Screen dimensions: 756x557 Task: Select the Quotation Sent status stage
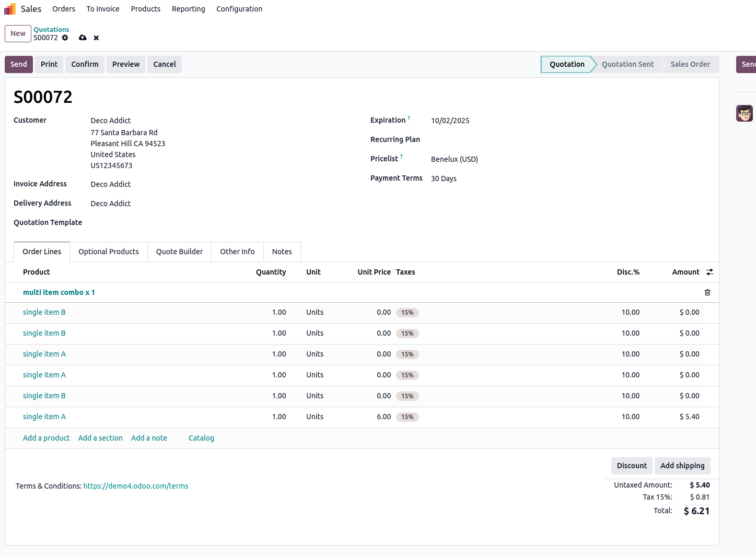(627, 64)
